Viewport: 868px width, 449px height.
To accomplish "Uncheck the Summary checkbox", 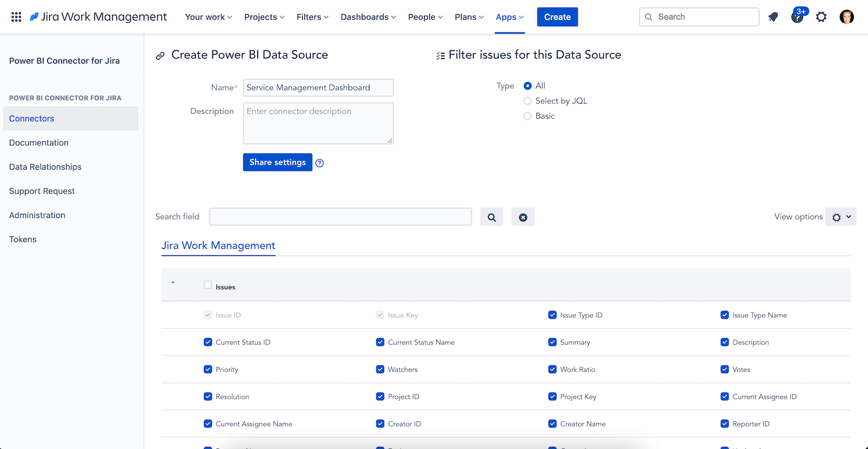I will coord(552,342).
